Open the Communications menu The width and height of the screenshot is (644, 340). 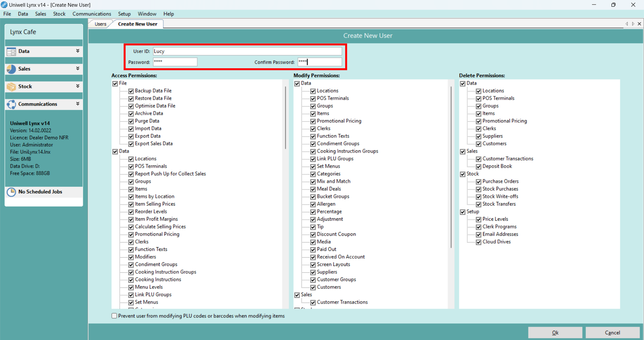92,14
